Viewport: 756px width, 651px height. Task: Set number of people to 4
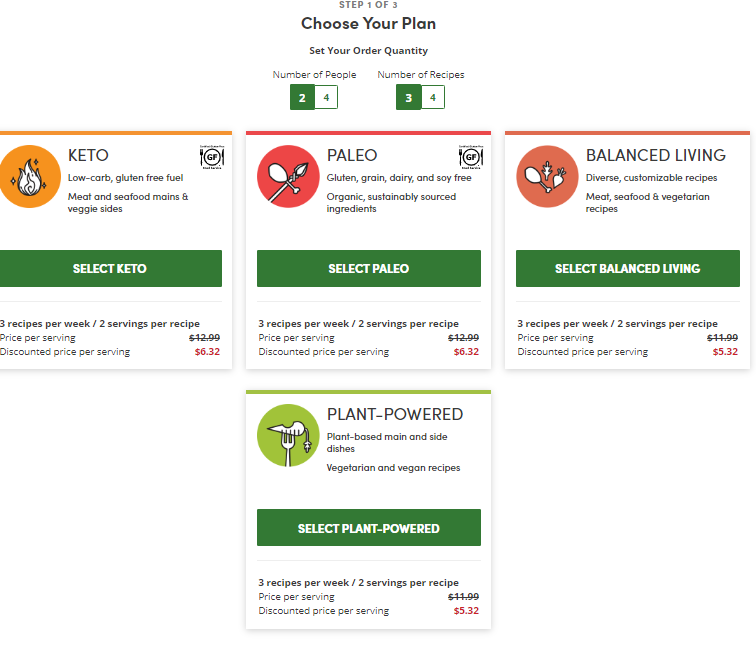(326, 97)
